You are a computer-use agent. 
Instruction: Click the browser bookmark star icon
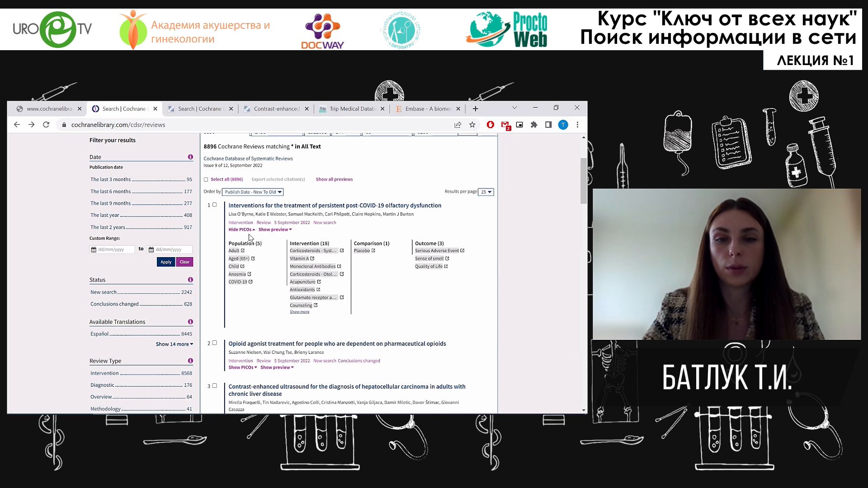(472, 124)
